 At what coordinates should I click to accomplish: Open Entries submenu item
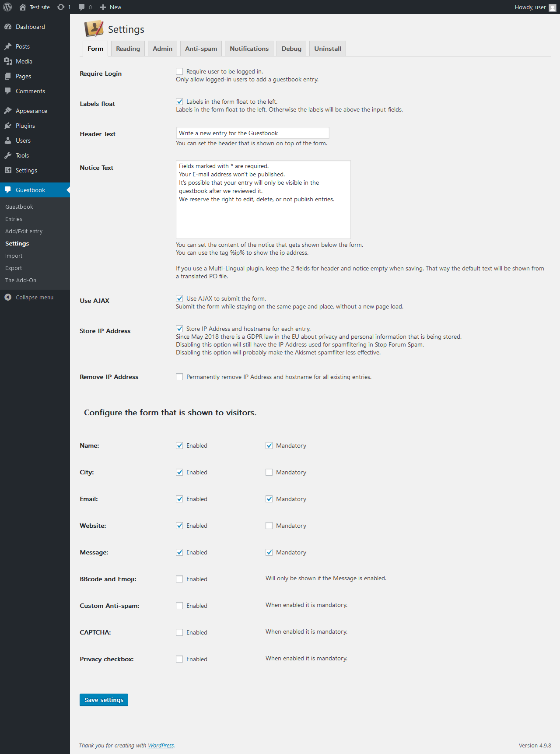[14, 219]
